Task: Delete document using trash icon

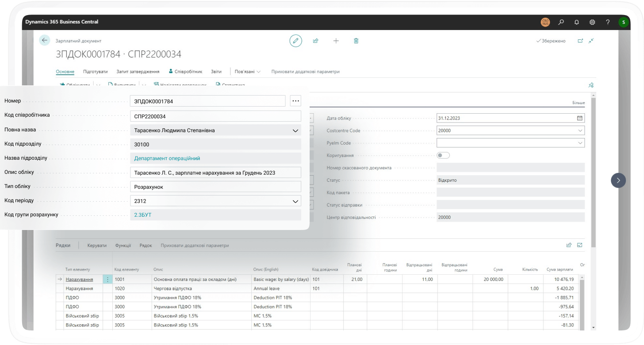Action: pos(356,41)
